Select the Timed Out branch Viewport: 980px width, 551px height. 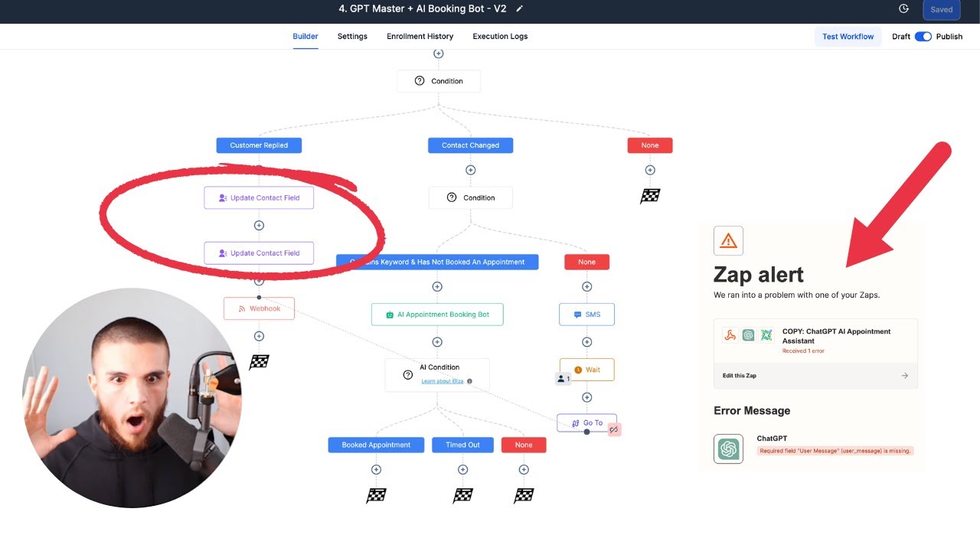pos(462,445)
